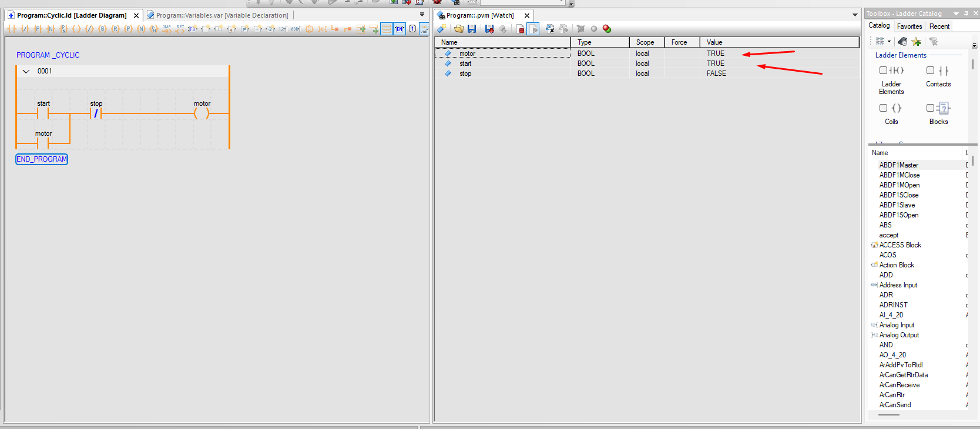980x429 pixels.
Task: Insert a normally open contact
Action: pyautogui.click(x=11, y=29)
